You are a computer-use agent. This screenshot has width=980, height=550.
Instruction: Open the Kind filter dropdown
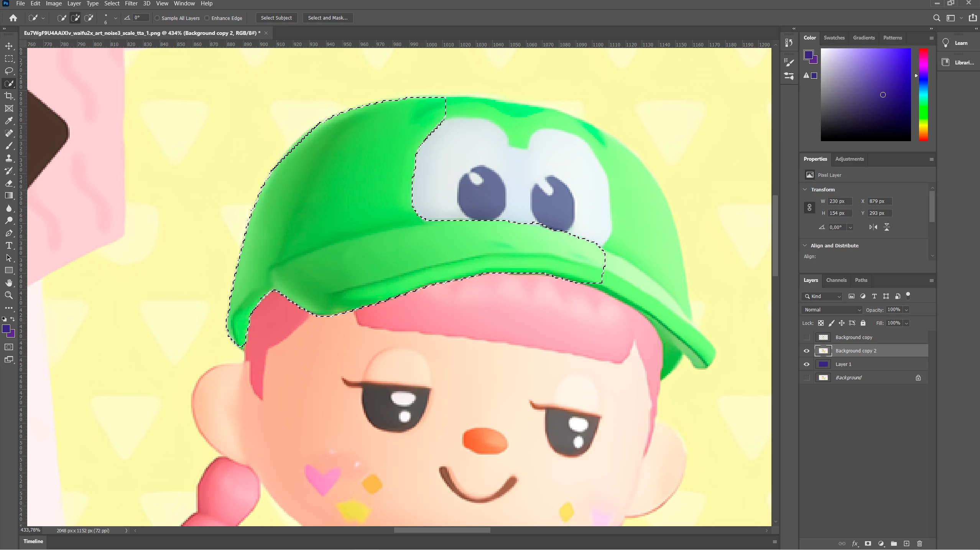coord(822,296)
